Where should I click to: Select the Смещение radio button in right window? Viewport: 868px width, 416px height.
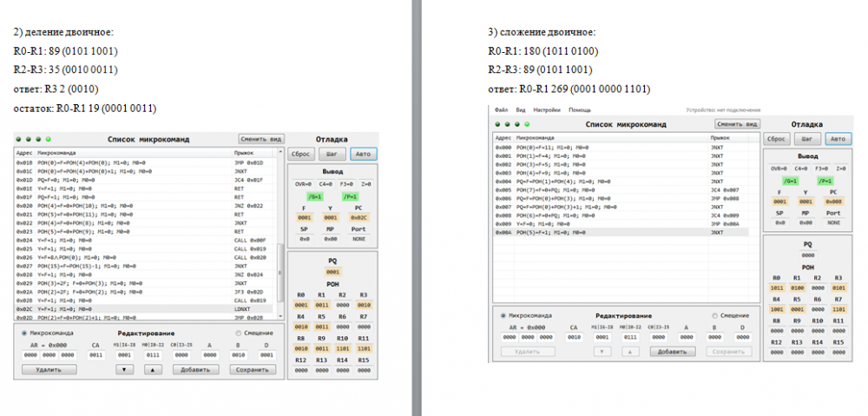[x=715, y=315]
